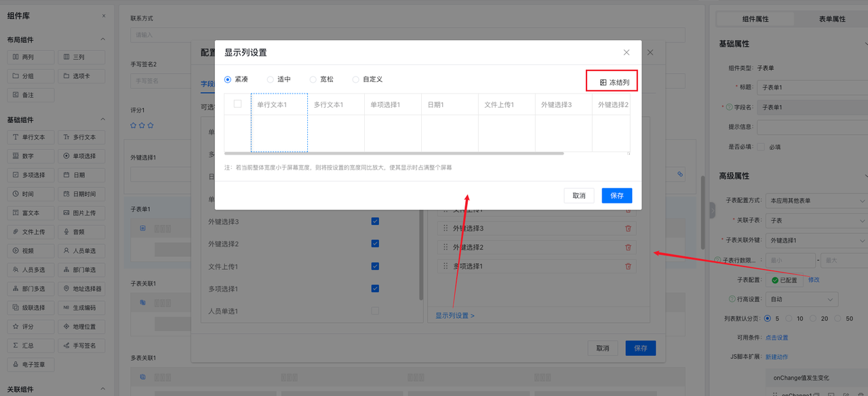868x396 pixels.
Task: Switch to the 组件属性 tab
Action: [x=755, y=19]
